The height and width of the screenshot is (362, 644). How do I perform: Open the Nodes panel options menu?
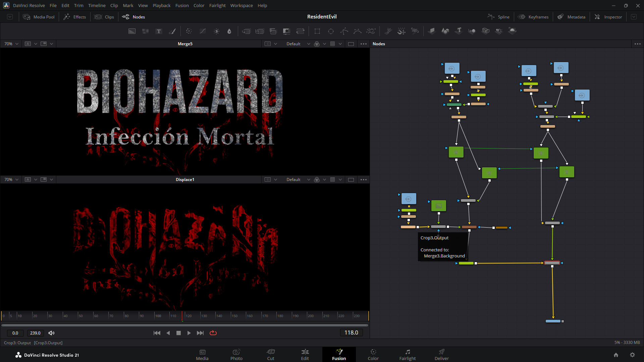point(637,44)
